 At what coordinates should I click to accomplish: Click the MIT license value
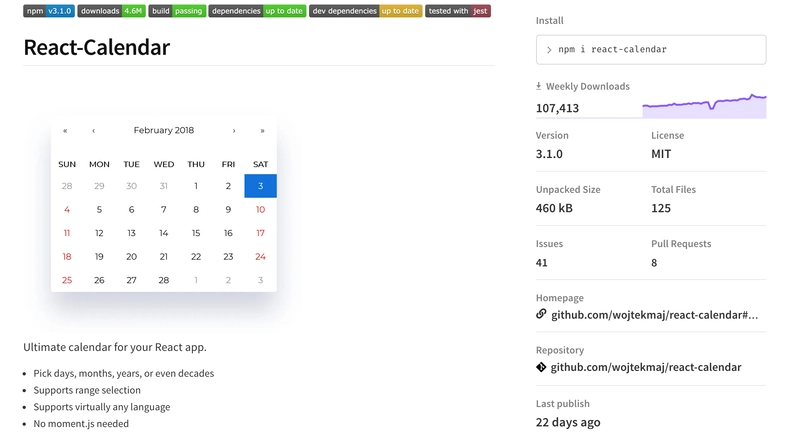(x=661, y=154)
